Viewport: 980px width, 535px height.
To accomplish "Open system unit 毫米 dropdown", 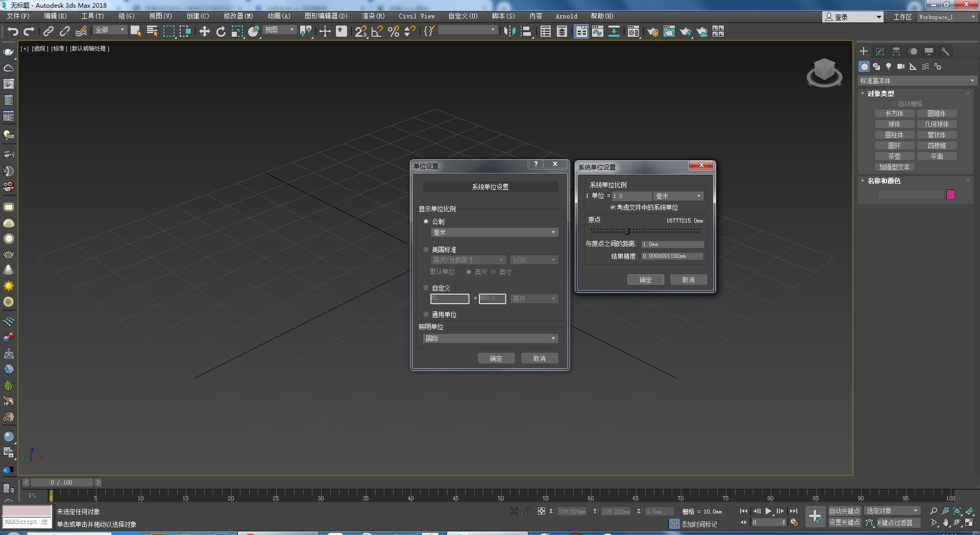I will coord(678,196).
